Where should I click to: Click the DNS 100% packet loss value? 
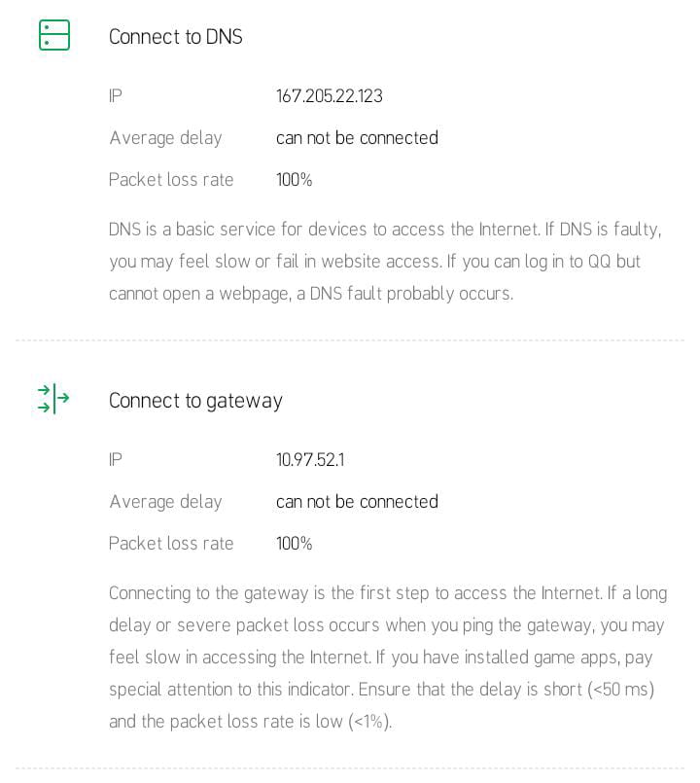tap(294, 180)
